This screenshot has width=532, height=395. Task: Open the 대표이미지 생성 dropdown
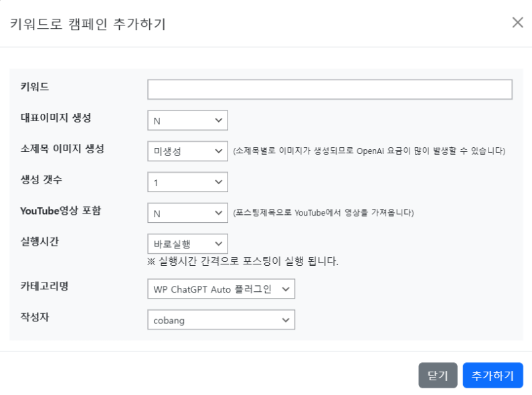coord(187,121)
